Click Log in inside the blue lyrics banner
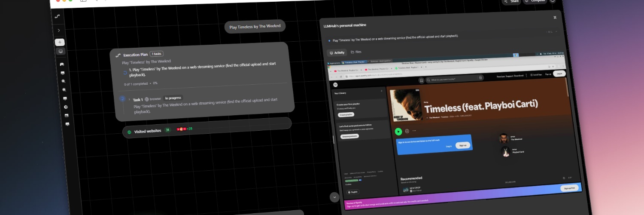This screenshot has height=215, width=644. pyautogui.click(x=449, y=146)
